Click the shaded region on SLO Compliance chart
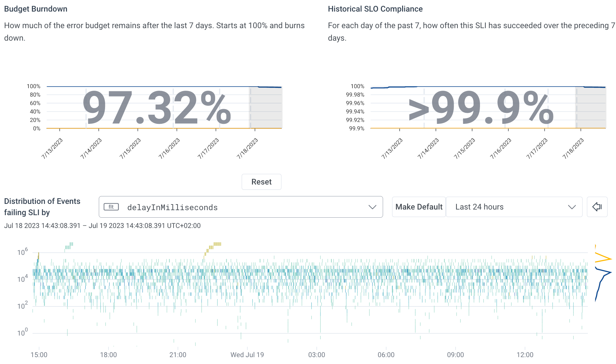This screenshot has height=364, width=616. (x=591, y=108)
